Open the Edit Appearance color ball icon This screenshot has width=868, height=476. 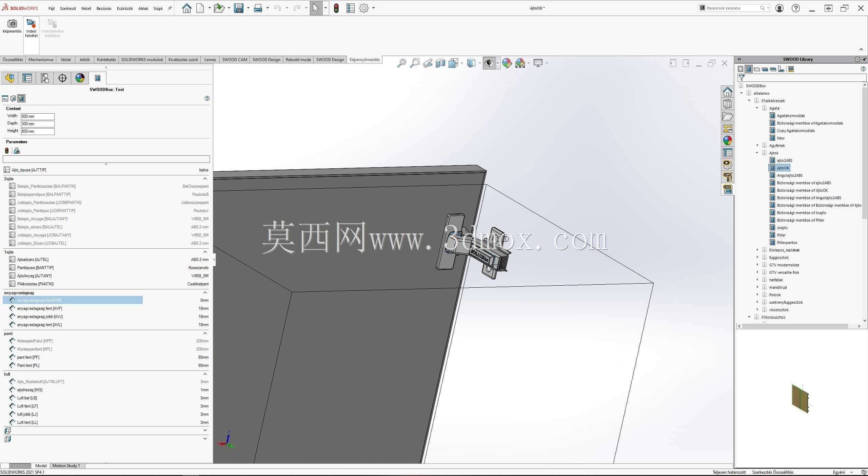tap(507, 63)
